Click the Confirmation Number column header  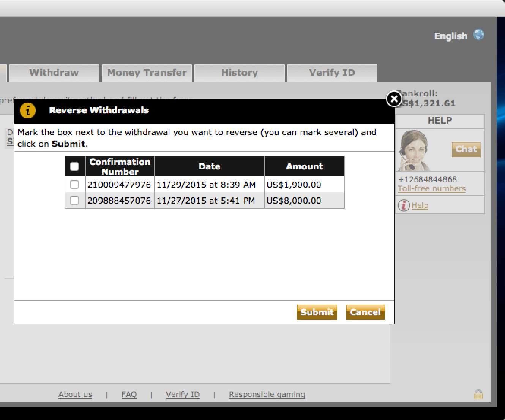120,166
